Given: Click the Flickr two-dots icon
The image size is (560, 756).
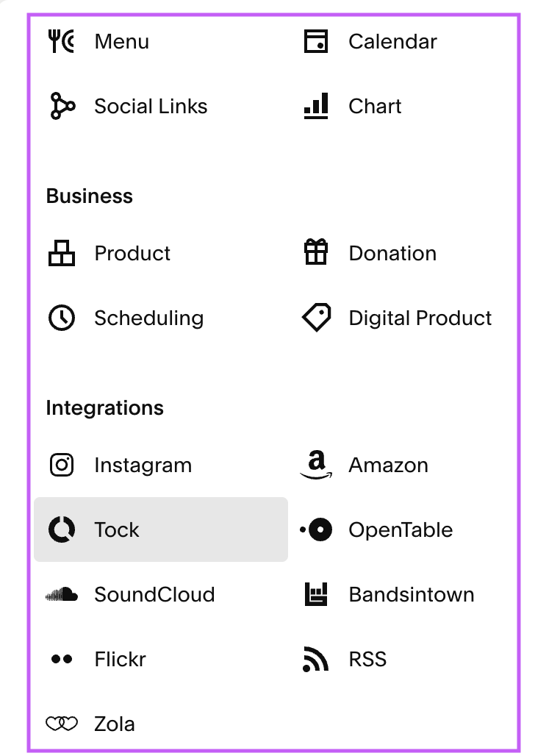Looking at the screenshot, I should (62, 659).
